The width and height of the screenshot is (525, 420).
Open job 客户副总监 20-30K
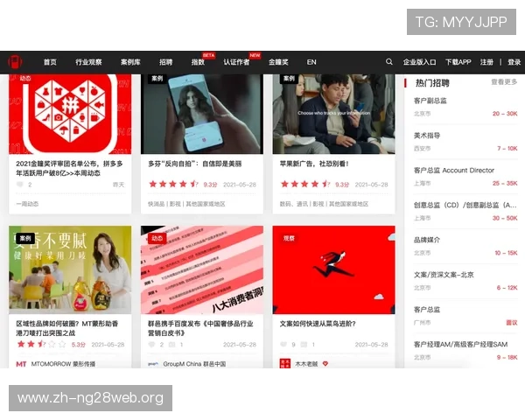tap(465, 107)
